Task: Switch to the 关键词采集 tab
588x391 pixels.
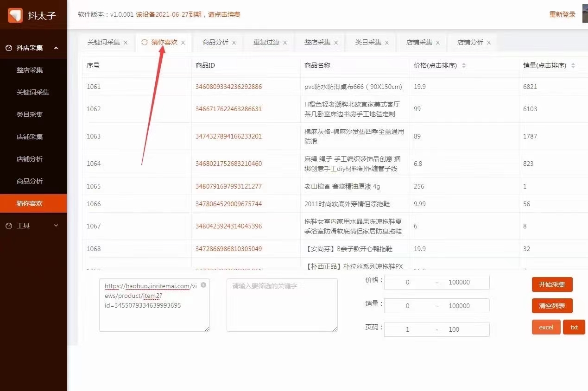Action: (103, 42)
